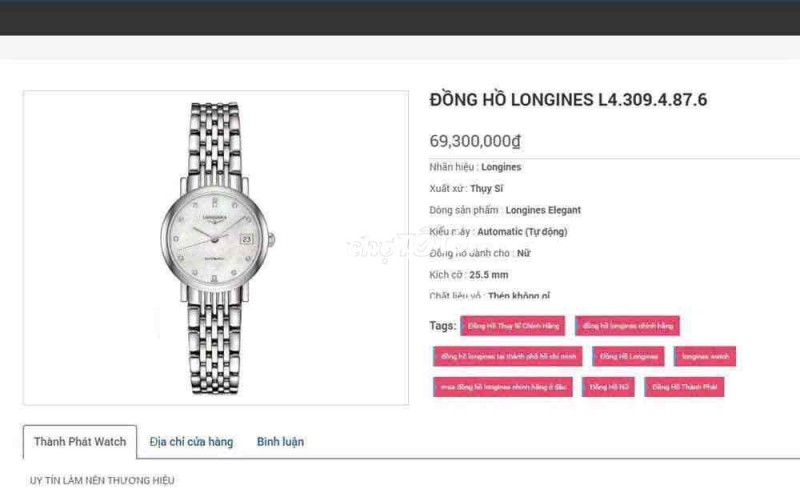Open the Bình luận tab

[280, 442]
